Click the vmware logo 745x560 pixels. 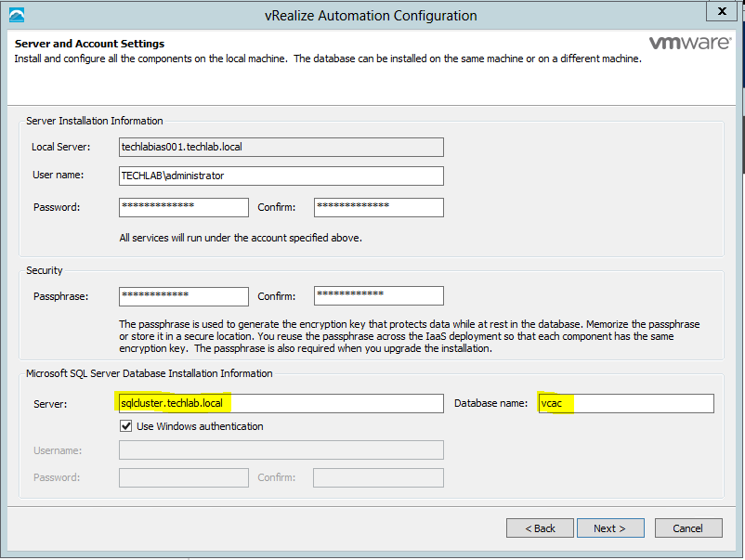tap(690, 43)
